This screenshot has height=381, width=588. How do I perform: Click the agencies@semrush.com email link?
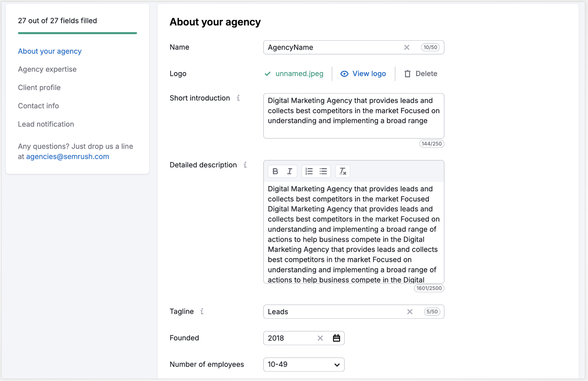click(67, 156)
